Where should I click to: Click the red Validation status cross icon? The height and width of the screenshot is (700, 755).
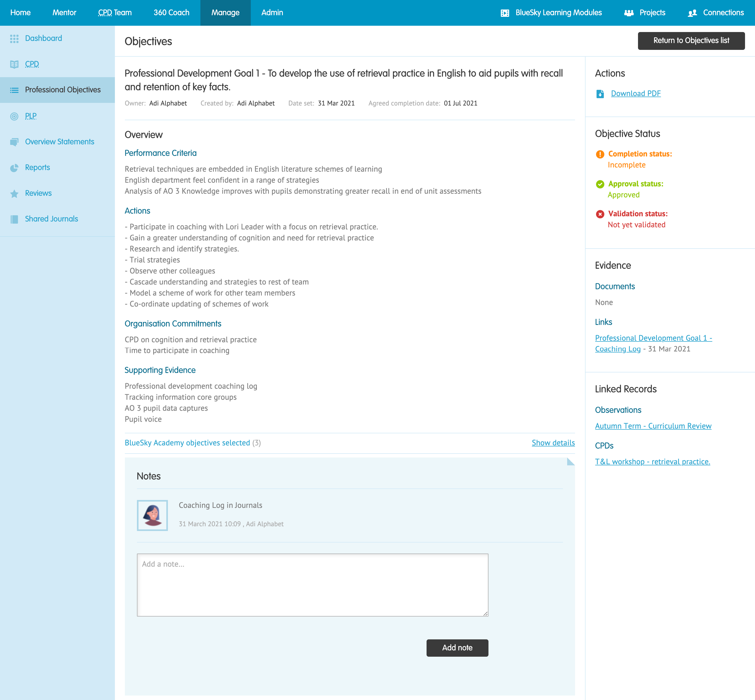pos(600,214)
